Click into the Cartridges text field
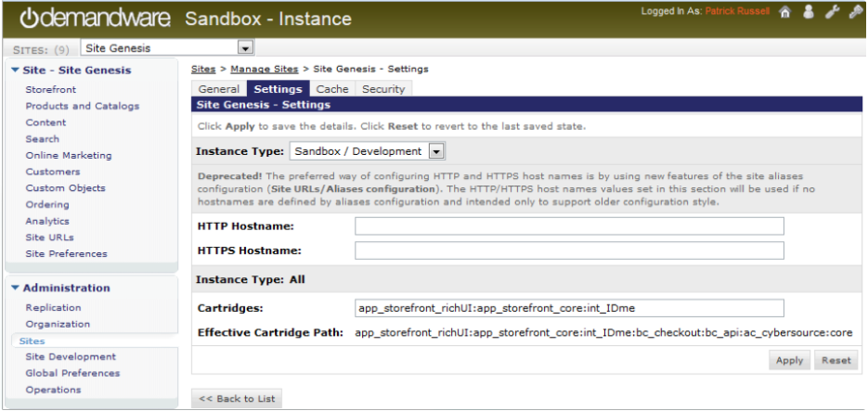The height and width of the screenshot is (411, 868). [x=569, y=308]
